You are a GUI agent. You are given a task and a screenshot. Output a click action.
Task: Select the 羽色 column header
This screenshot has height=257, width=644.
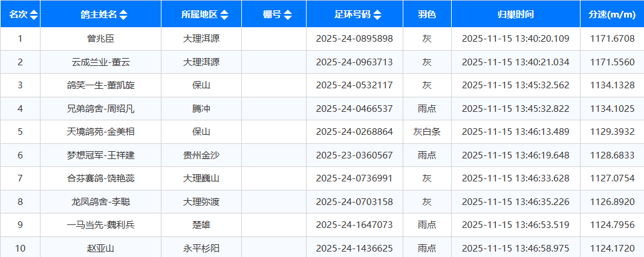pyautogui.click(x=427, y=15)
